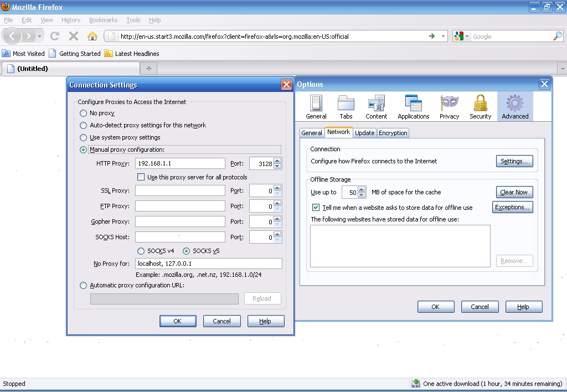Select the Advanced options pane
The image size is (567, 392).
(x=515, y=107)
